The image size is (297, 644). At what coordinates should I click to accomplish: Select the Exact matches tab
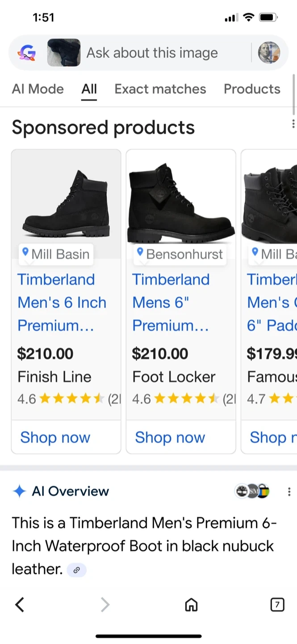pos(160,89)
